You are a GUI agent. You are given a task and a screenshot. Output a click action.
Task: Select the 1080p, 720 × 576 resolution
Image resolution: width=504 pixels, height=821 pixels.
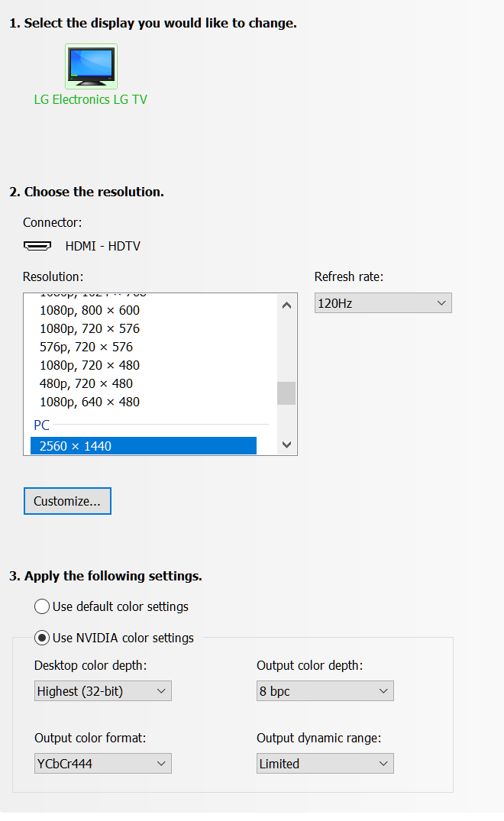(x=89, y=328)
